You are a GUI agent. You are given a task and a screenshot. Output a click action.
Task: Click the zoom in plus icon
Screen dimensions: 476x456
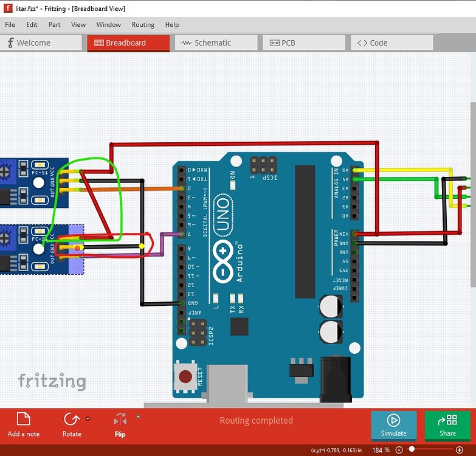(x=460, y=450)
